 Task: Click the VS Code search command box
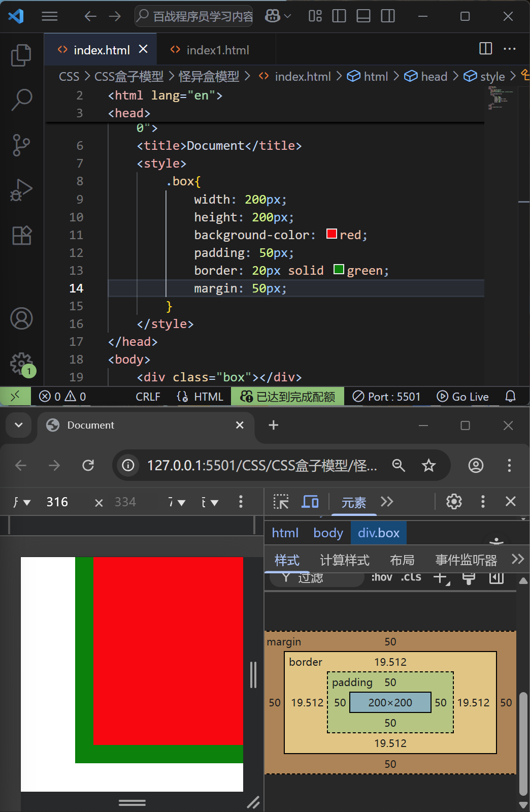pyautogui.click(x=194, y=16)
